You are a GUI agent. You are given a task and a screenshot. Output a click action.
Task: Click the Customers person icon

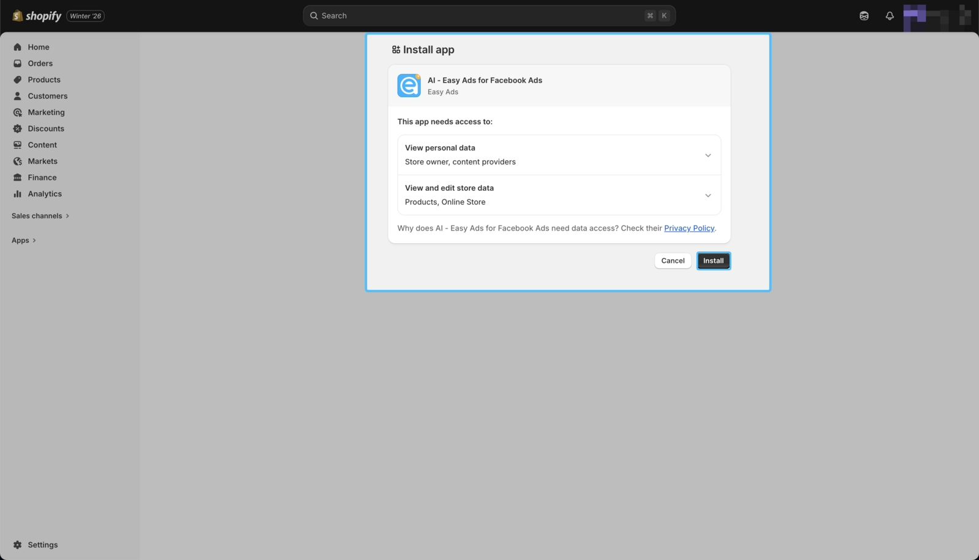17,96
